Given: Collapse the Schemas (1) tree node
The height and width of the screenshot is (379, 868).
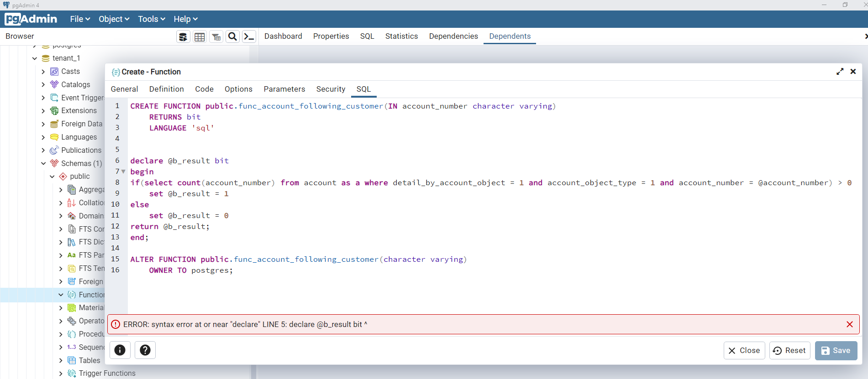Looking at the screenshot, I should [43, 163].
